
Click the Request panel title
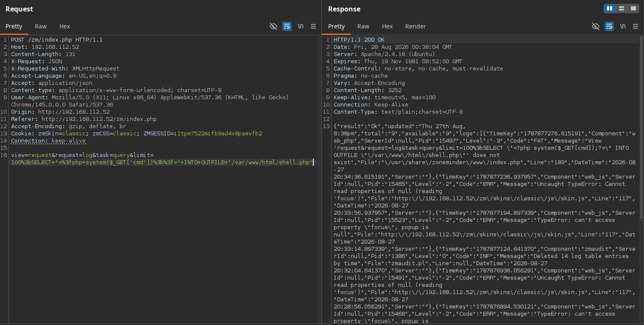pos(19,9)
